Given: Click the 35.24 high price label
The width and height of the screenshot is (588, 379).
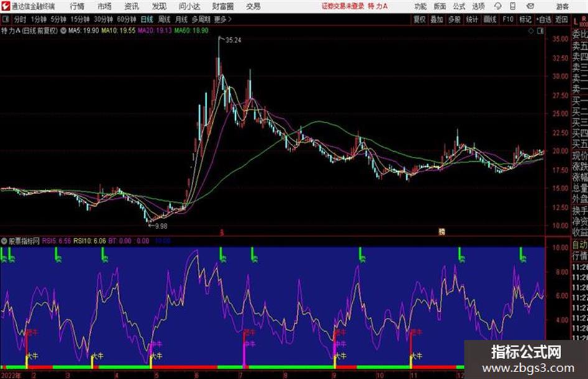Looking at the screenshot, I should 233,40.
